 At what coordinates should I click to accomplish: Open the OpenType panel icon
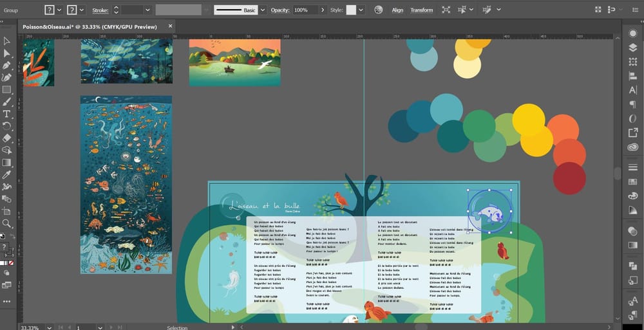(633, 118)
